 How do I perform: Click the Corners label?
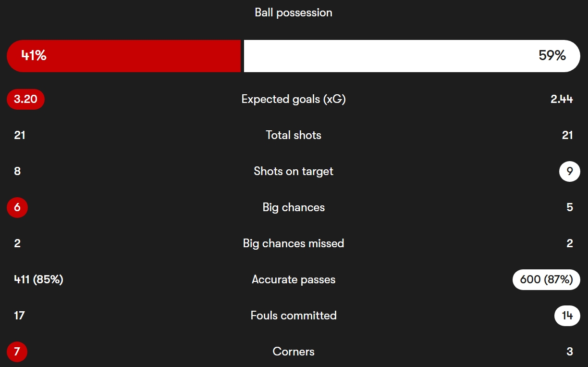click(294, 352)
